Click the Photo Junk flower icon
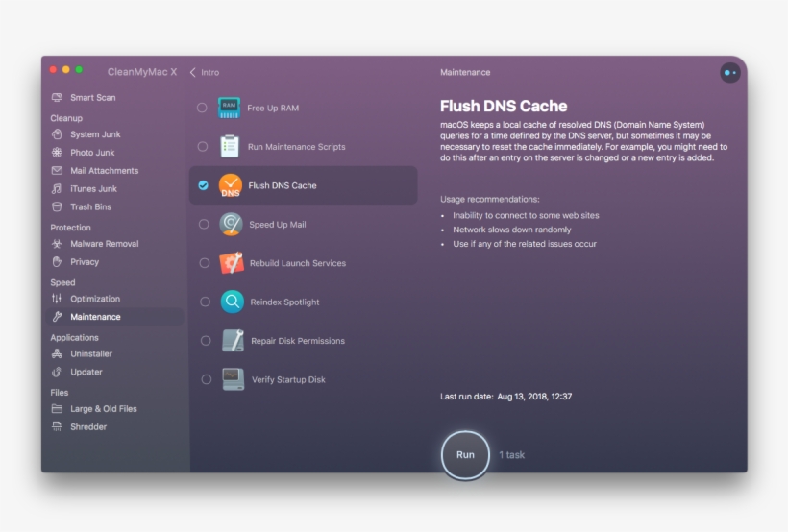Image resolution: width=788 pixels, height=532 pixels. (57, 153)
